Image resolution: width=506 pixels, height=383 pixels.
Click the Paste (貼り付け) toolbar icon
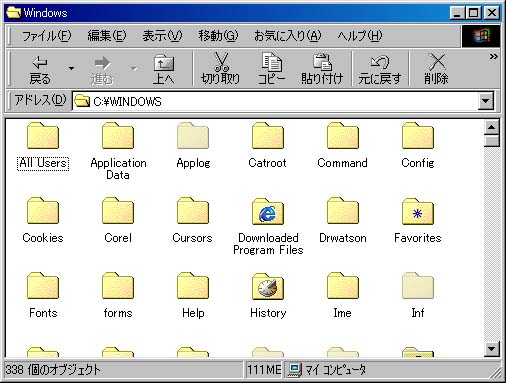coord(322,69)
